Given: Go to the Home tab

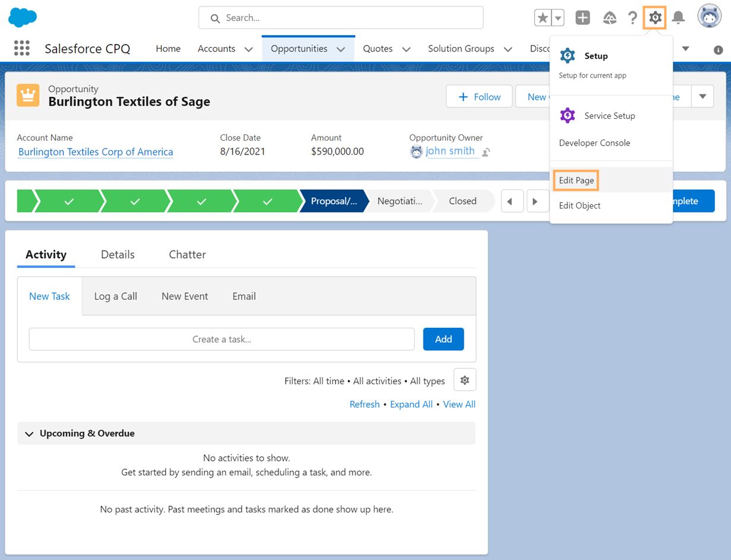Looking at the screenshot, I should click(x=168, y=49).
